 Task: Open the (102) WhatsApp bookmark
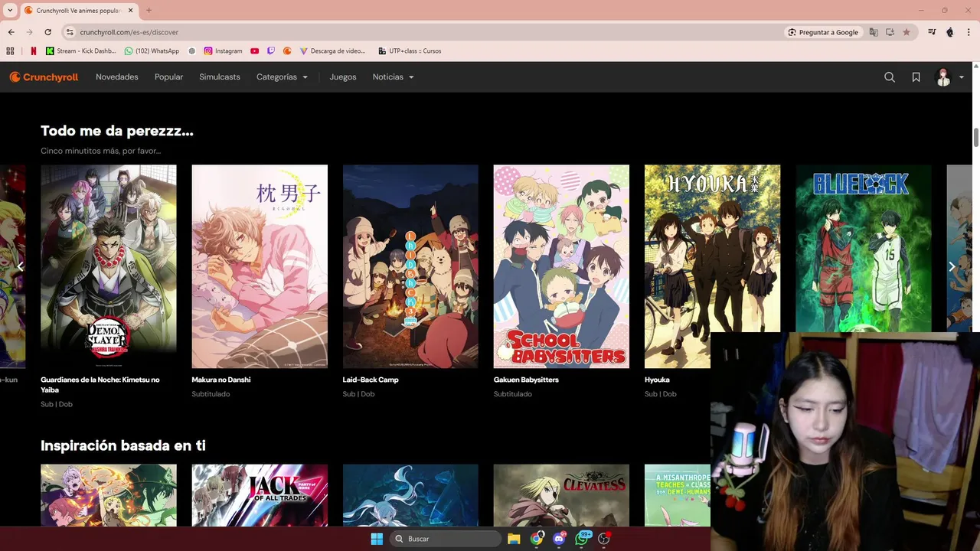152,51
